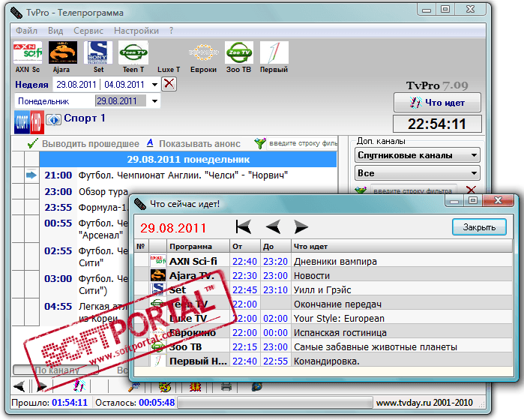This screenshot has width=524, height=420.
Task: Click the Доп. каналы filter input field
Action: pyautogui.click(x=413, y=190)
